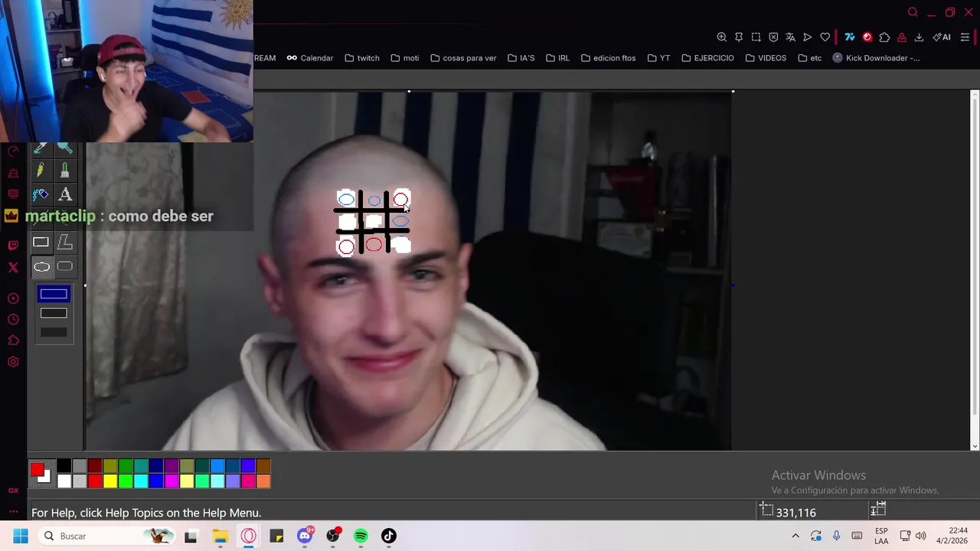Pick the white palette swatch
980x551 pixels.
click(64, 481)
